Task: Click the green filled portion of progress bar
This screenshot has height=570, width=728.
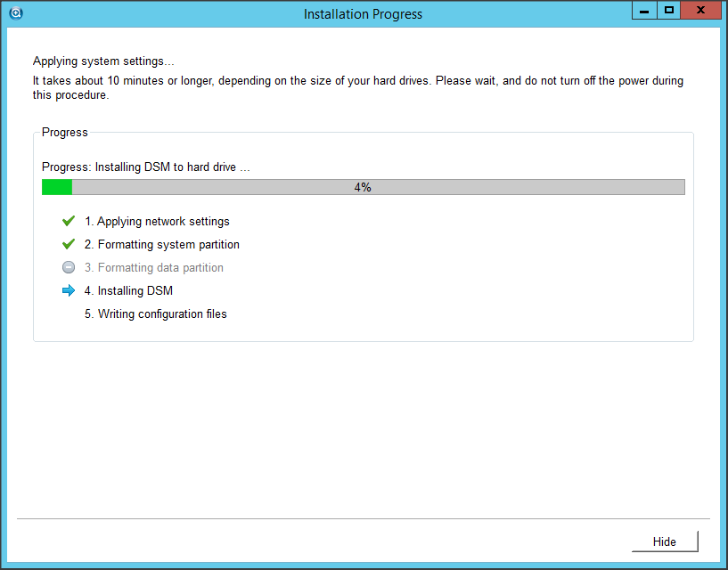Action: coord(57,187)
